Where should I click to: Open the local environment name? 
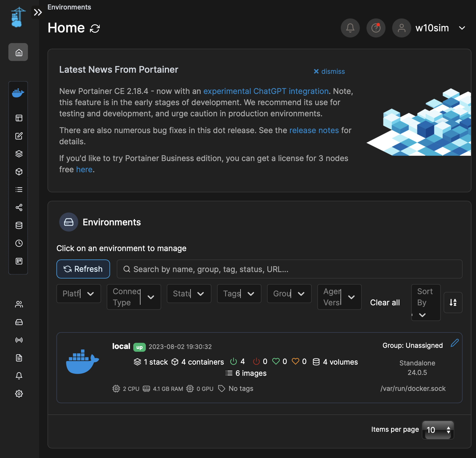(121, 346)
